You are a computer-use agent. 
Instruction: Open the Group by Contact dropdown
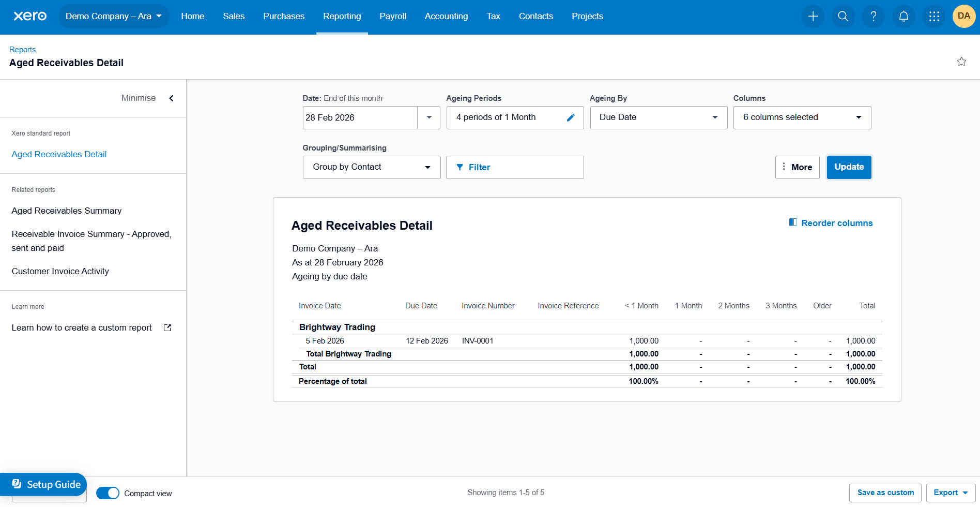372,167
